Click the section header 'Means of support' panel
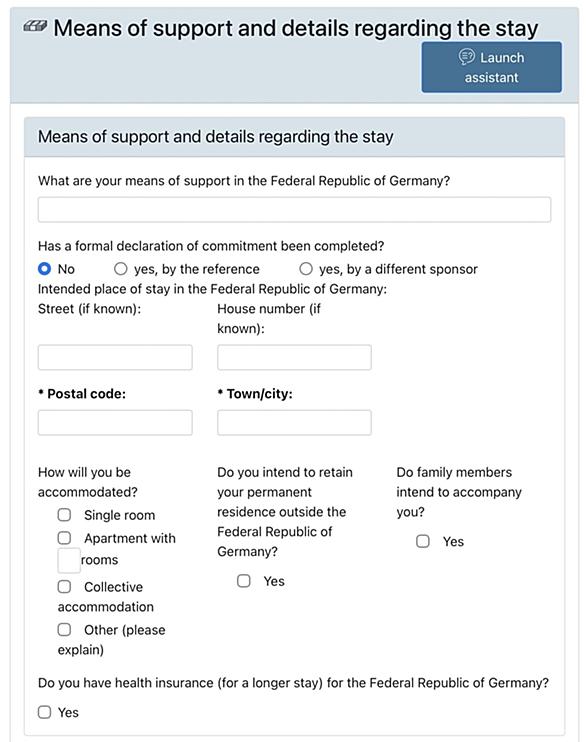 [x=294, y=137]
